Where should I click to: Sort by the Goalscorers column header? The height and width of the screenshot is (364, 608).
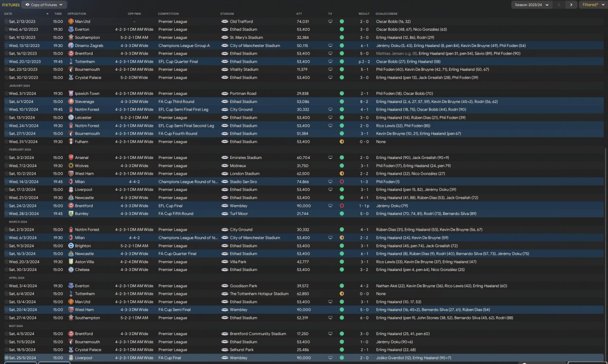pyautogui.click(x=387, y=14)
